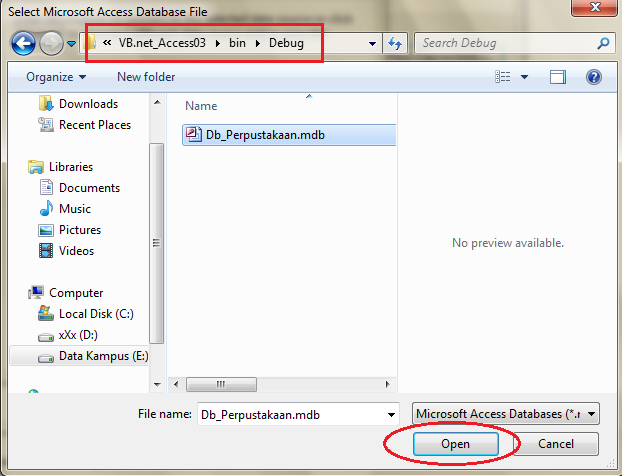
Task: Click navigation pane scroll down arrow
Action: coord(157,384)
